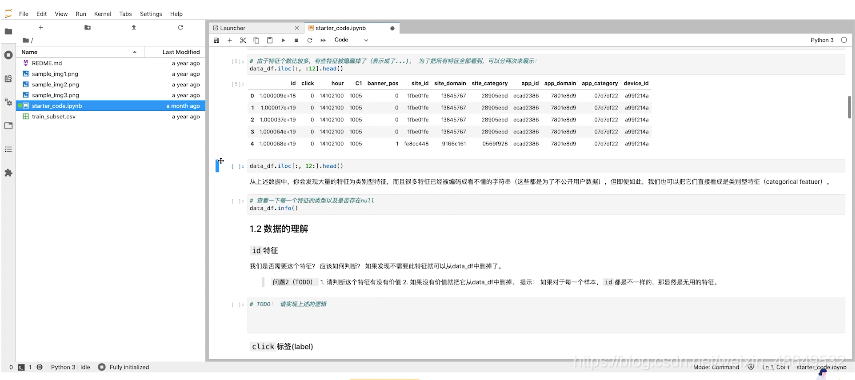This screenshot has height=380, width=855.
Task: Insert a cell below with notebook plus icon
Action: (x=230, y=40)
